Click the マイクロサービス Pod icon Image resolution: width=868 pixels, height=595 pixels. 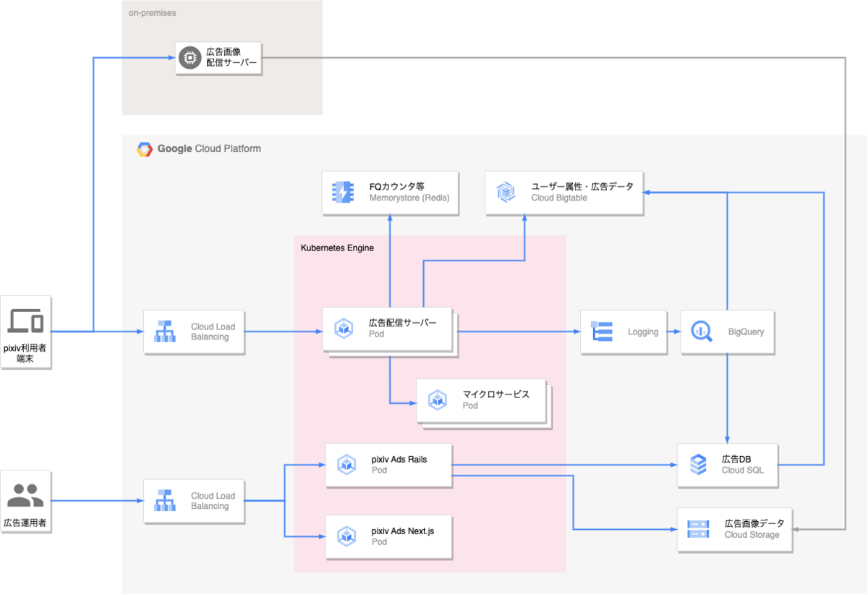point(438,400)
